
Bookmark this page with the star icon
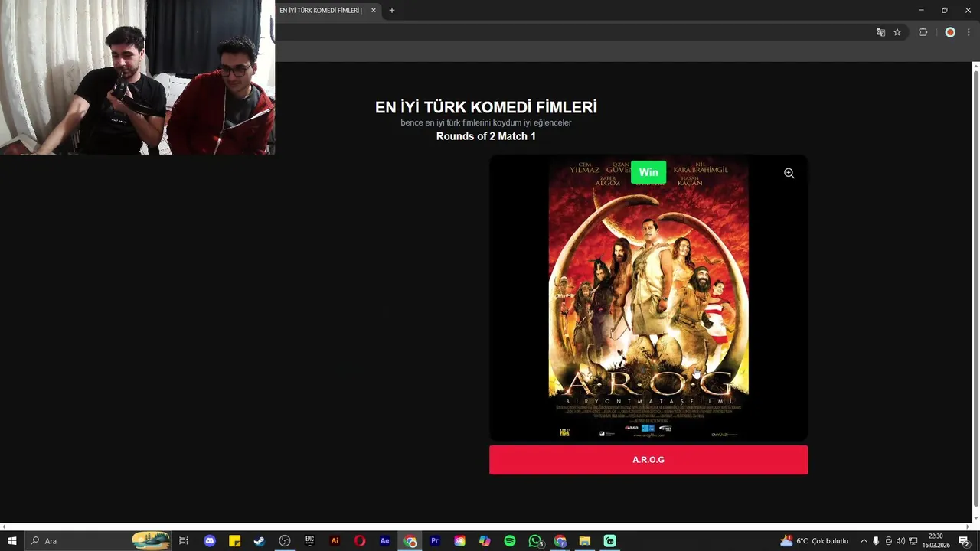pos(897,32)
